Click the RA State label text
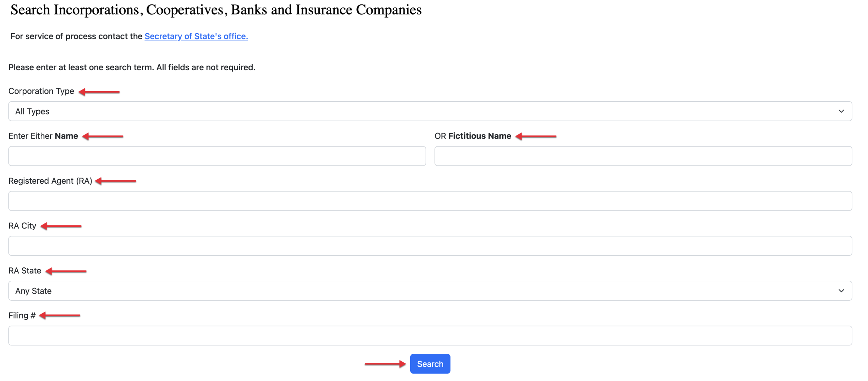 tap(25, 271)
